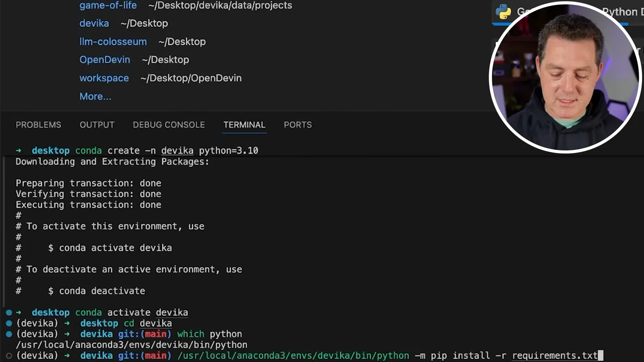Click the '~/Desktop/OpenDevin' path text
Screen dimensions: 644x362
point(191,78)
